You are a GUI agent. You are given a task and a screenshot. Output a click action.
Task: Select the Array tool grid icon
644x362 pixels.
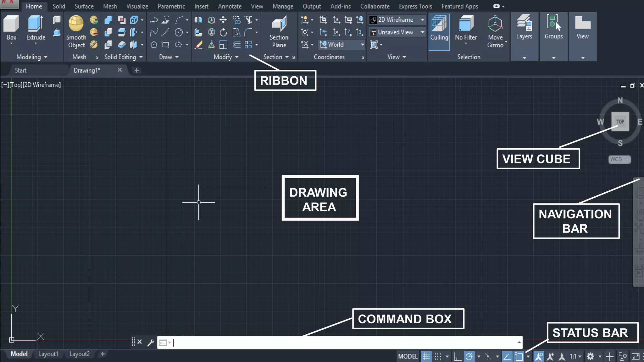click(x=248, y=45)
